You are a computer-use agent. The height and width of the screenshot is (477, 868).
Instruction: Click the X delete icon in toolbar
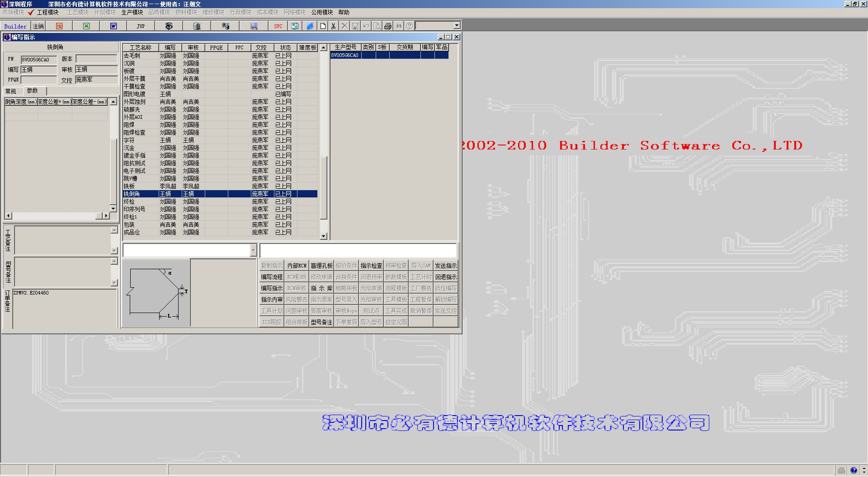pyautogui.click(x=344, y=26)
